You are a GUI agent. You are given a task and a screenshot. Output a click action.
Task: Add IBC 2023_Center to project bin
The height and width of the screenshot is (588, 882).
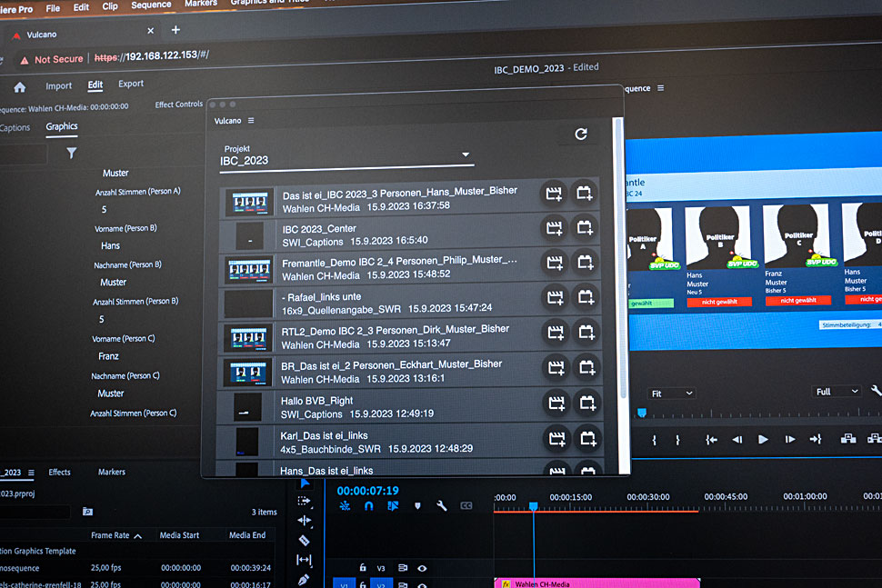[585, 227]
